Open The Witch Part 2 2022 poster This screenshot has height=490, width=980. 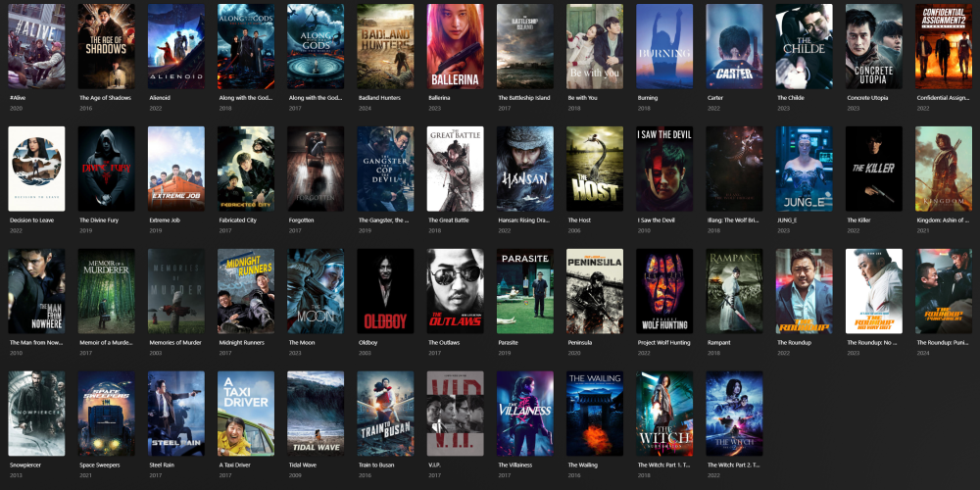[734, 414]
